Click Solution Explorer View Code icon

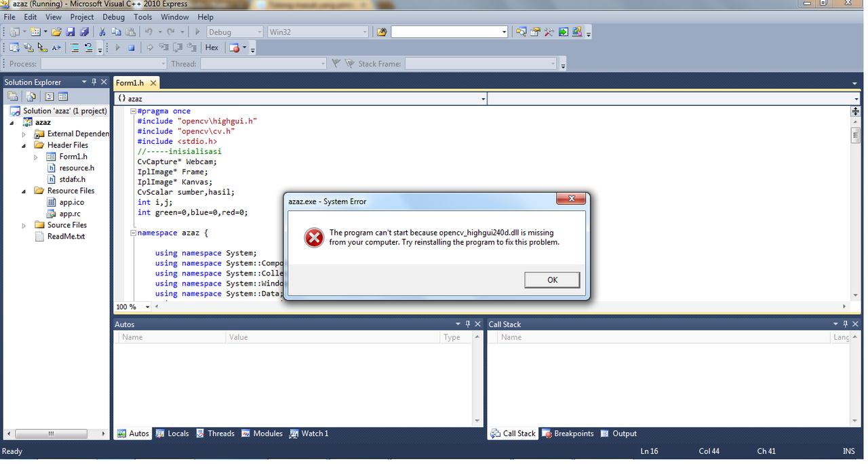pos(50,96)
